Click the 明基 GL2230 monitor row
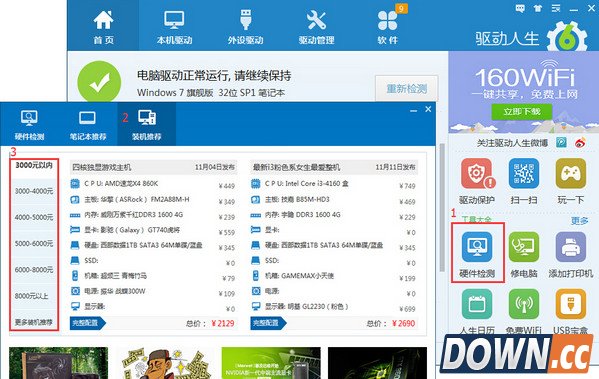The image size is (599, 379). point(333,306)
